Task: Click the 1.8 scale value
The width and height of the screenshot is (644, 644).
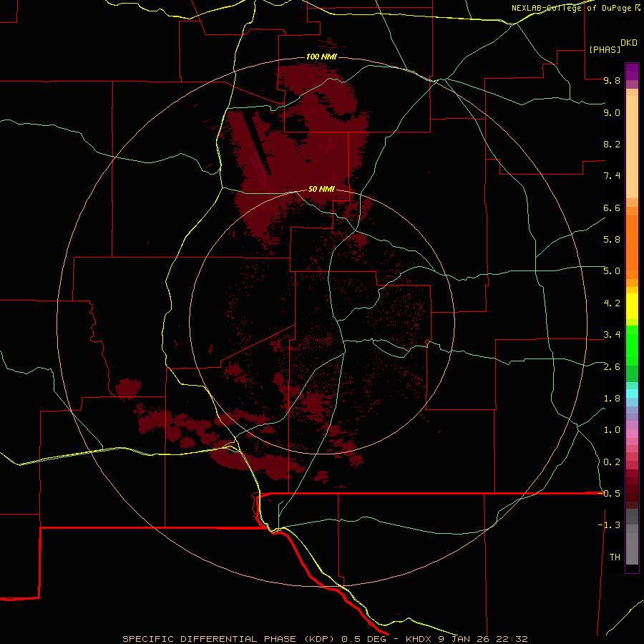Action: (612, 399)
